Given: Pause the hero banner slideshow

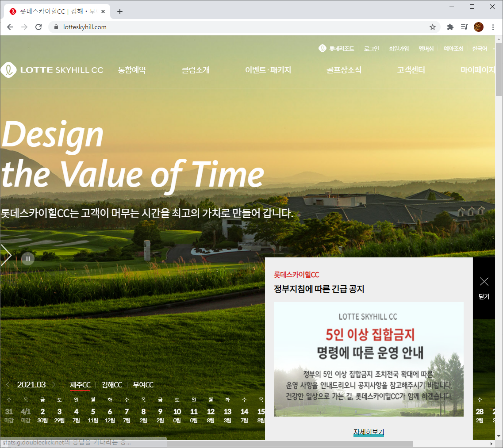Looking at the screenshot, I should click(28, 258).
